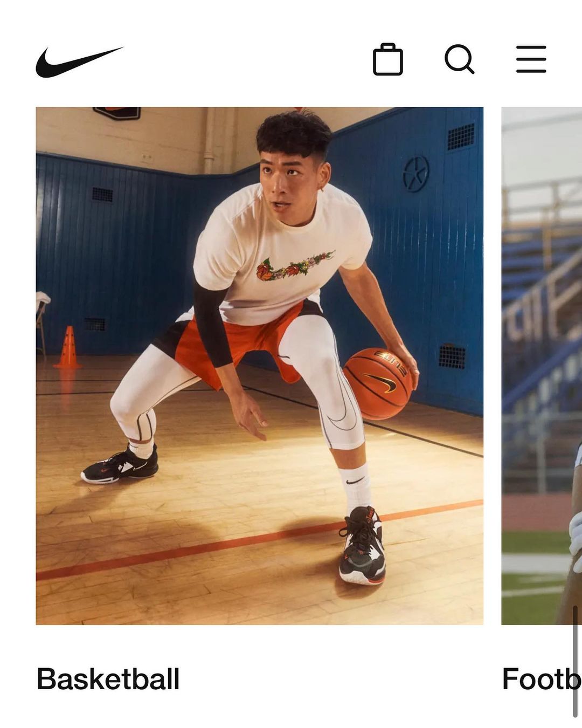This screenshot has width=582, height=728.
Task: Click the star emblem on blue wall
Action: tap(416, 174)
